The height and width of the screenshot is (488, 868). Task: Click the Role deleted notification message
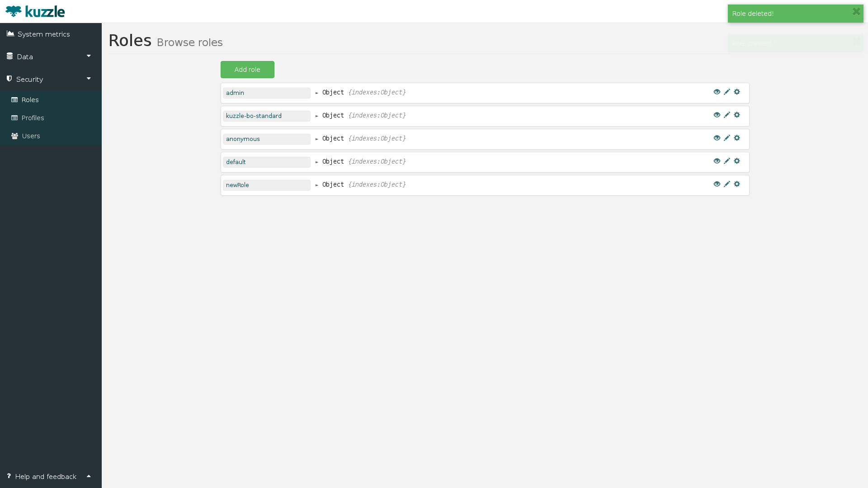click(x=753, y=14)
